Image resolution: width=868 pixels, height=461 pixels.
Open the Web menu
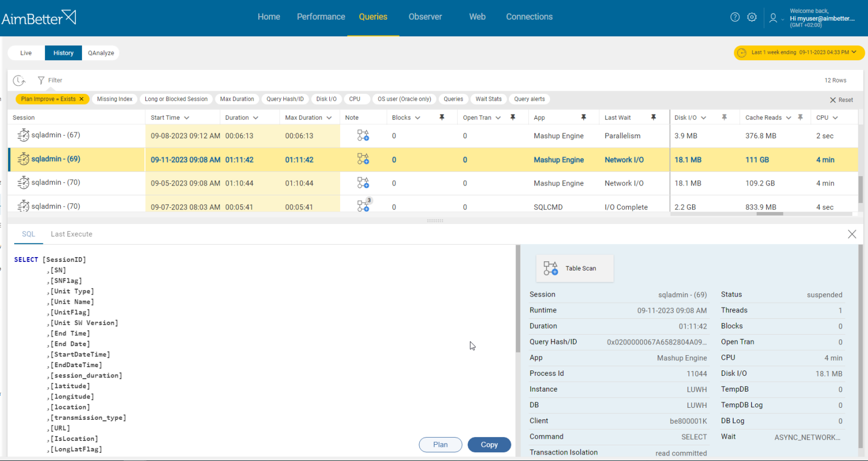[477, 17]
